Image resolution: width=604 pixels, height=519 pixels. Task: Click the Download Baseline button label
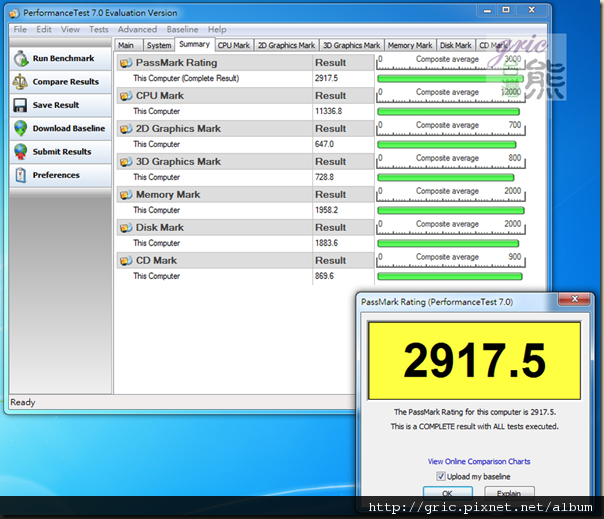tap(69, 128)
